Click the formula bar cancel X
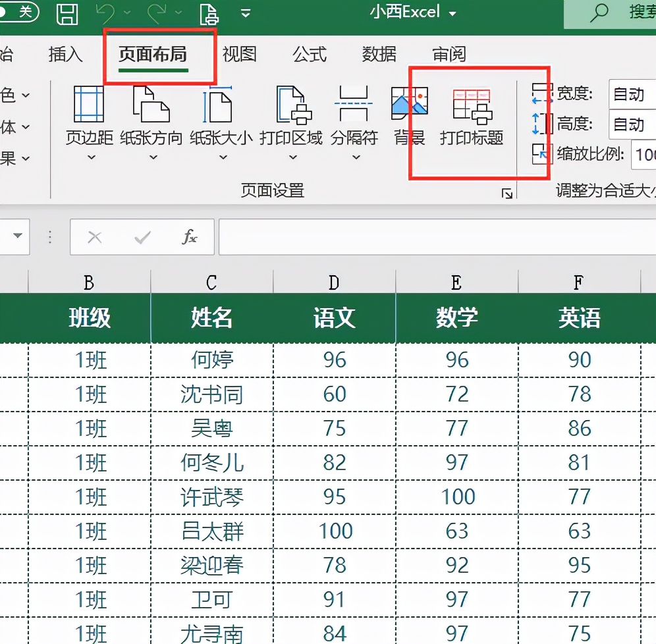This screenshot has width=656, height=644. point(95,237)
